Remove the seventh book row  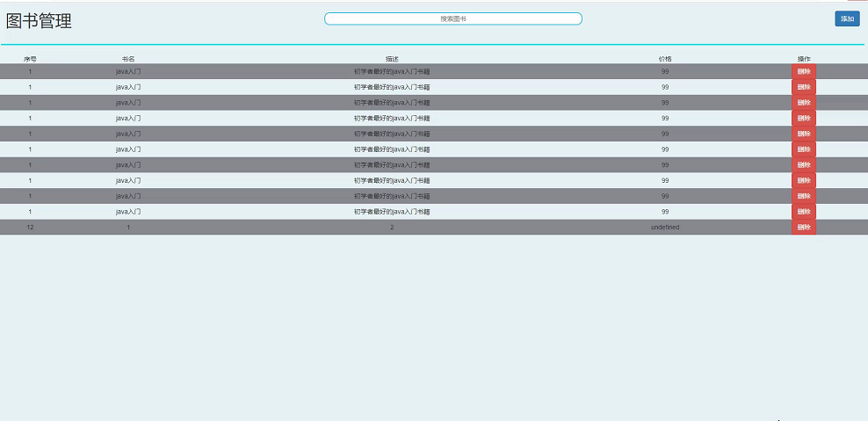point(803,165)
